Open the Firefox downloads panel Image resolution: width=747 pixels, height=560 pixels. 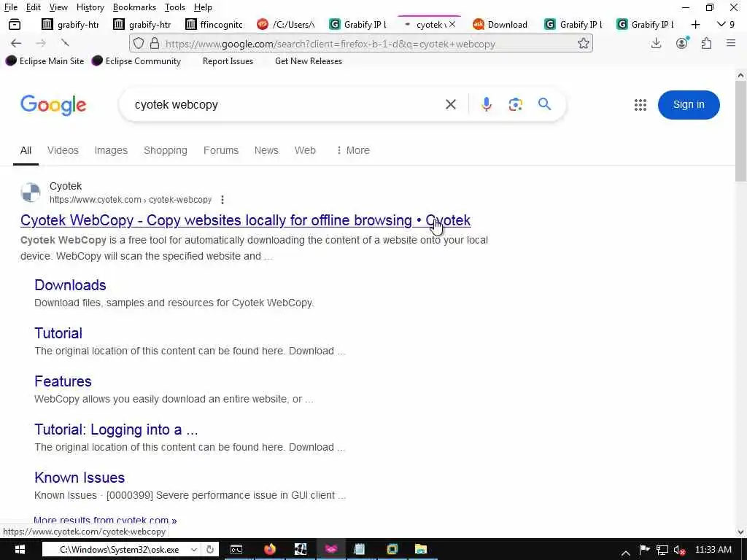coord(656,43)
